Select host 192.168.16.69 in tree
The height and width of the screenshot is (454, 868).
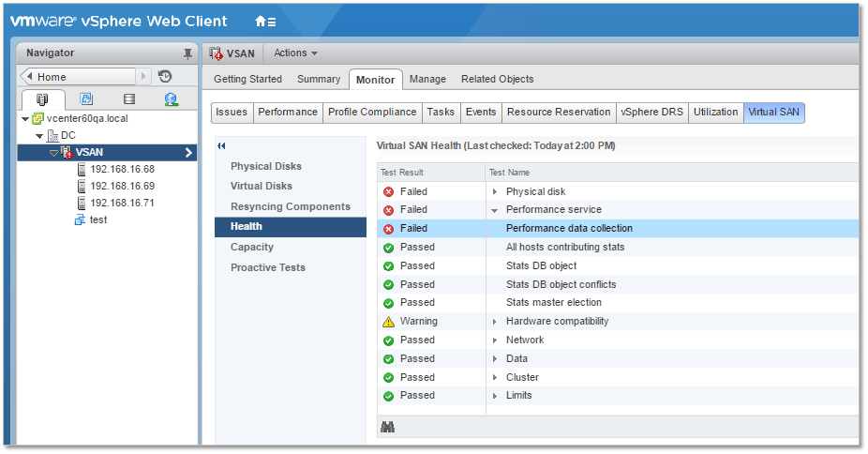[x=123, y=187]
